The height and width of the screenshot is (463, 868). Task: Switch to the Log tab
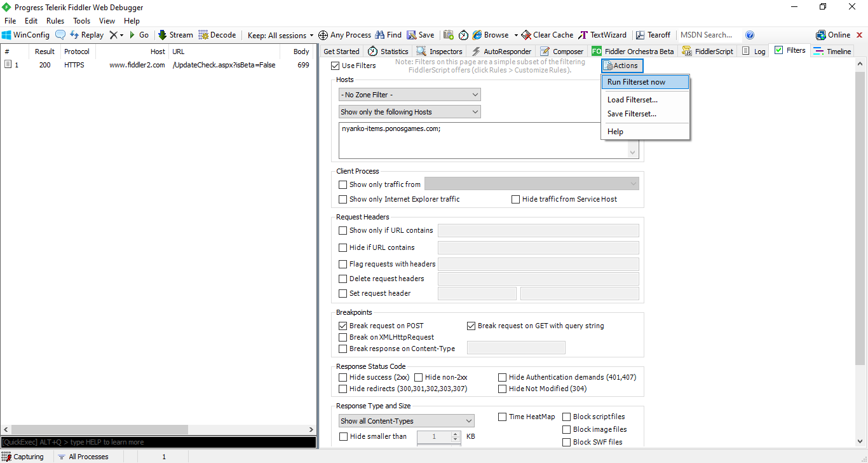[x=754, y=52]
